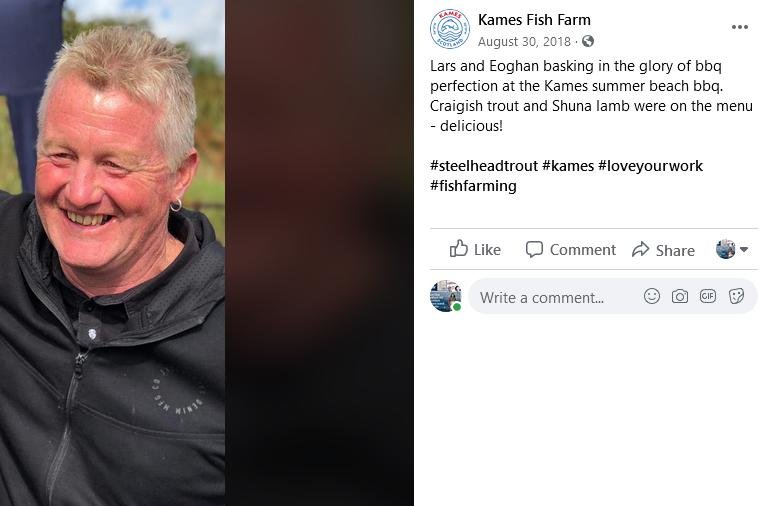Click the share arrow icon
This screenshot has width=765, height=506.
tap(640, 249)
